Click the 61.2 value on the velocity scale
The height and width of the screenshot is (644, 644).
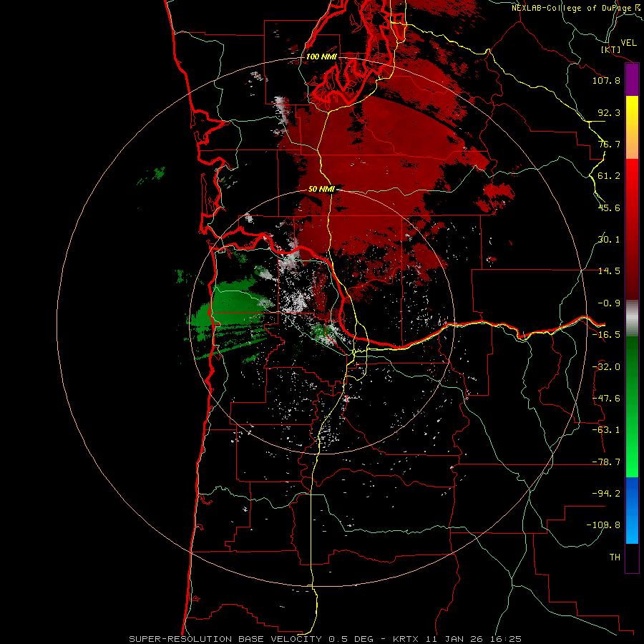tap(609, 176)
